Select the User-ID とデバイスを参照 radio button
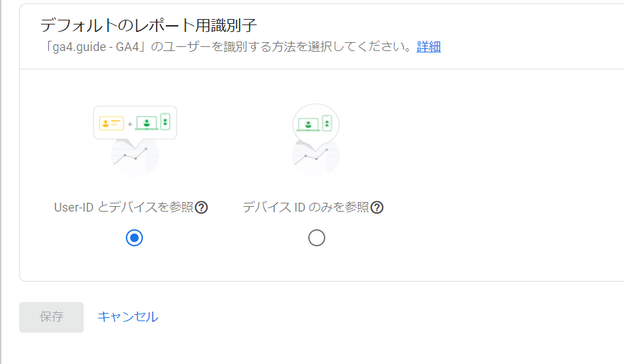Viewport: 624px width, 364px height. [135, 238]
